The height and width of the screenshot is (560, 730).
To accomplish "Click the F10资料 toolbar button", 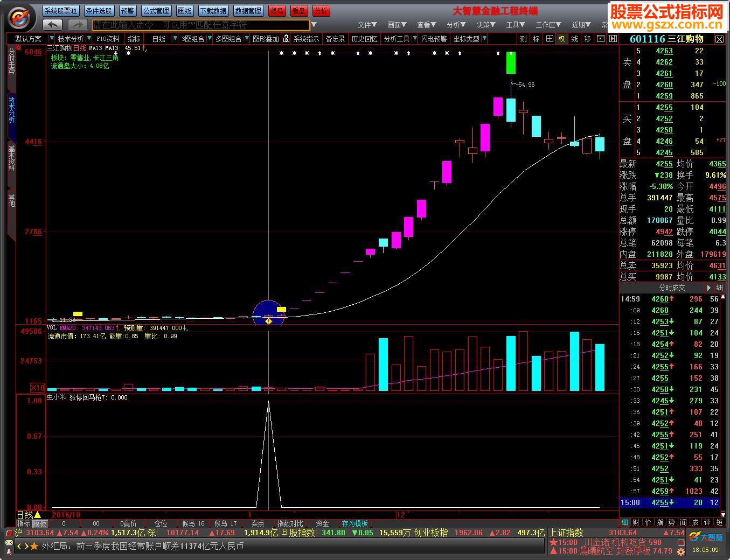I will 108,39.
